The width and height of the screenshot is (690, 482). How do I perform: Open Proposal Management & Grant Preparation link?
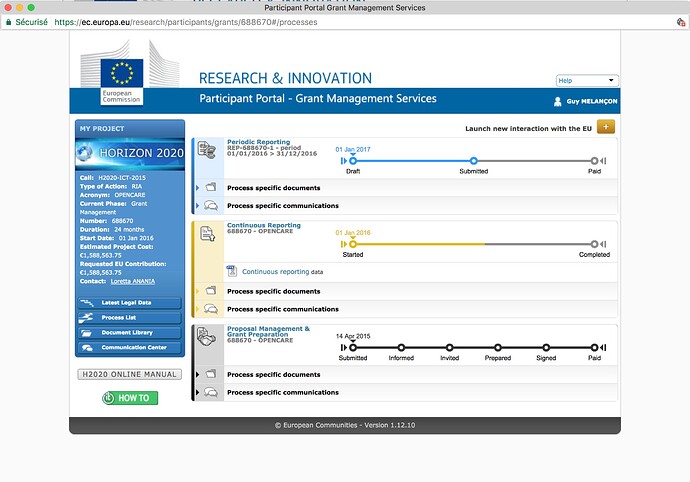(268, 331)
